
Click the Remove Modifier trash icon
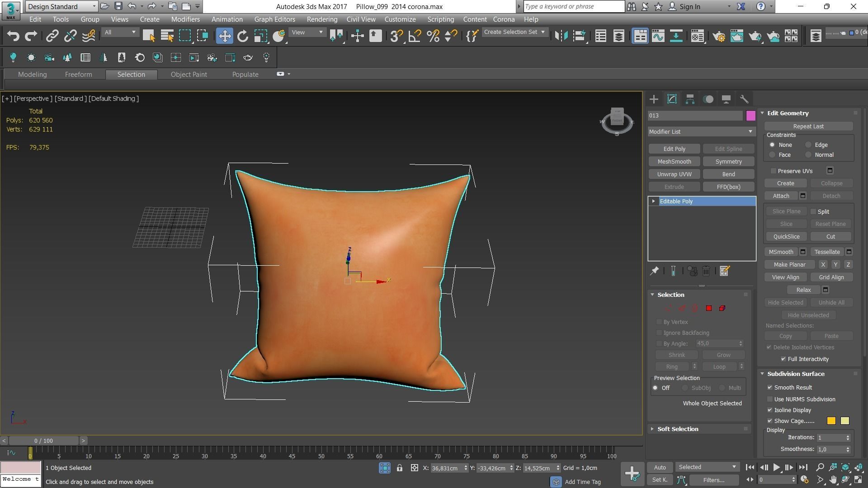706,271
